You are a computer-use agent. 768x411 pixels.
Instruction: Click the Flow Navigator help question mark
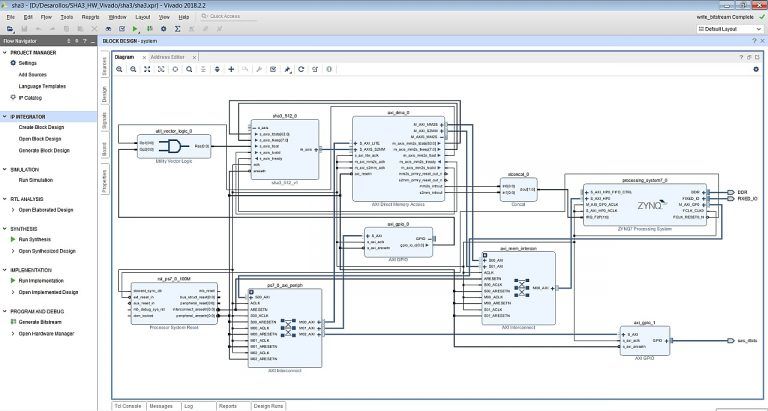[x=85, y=41]
